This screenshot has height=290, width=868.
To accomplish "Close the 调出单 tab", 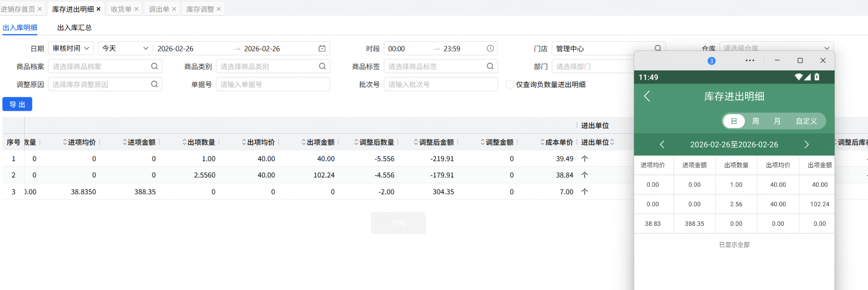I will pos(174,9).
